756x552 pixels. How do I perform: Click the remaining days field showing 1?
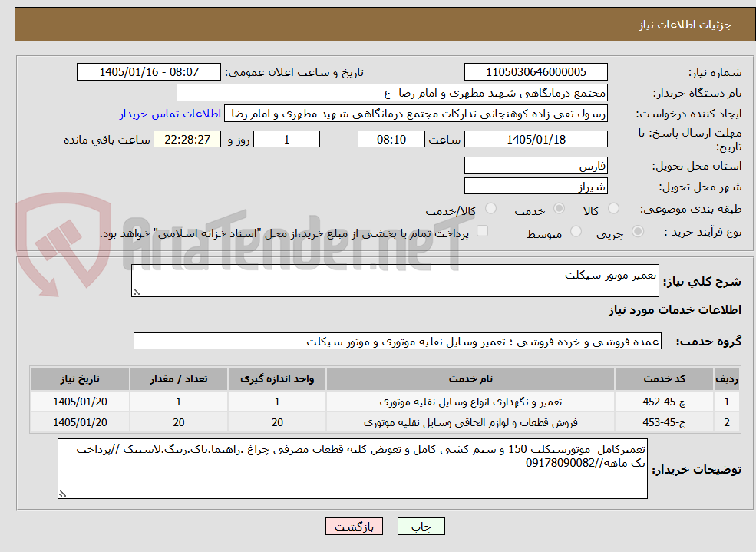(286, 139)
